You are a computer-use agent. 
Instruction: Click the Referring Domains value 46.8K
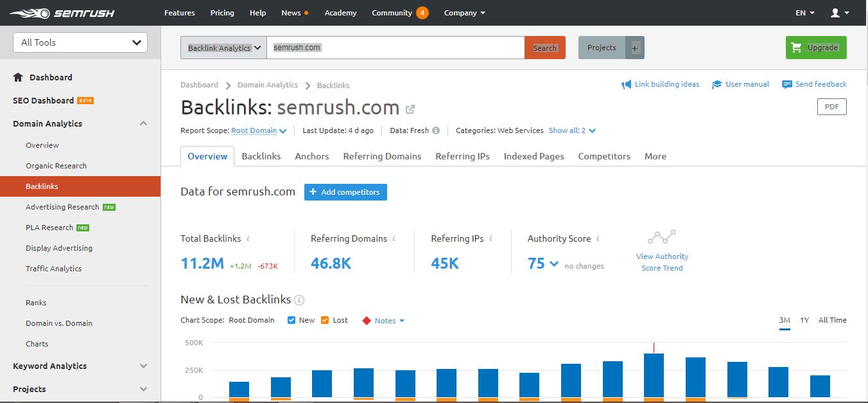pos(331,264)
